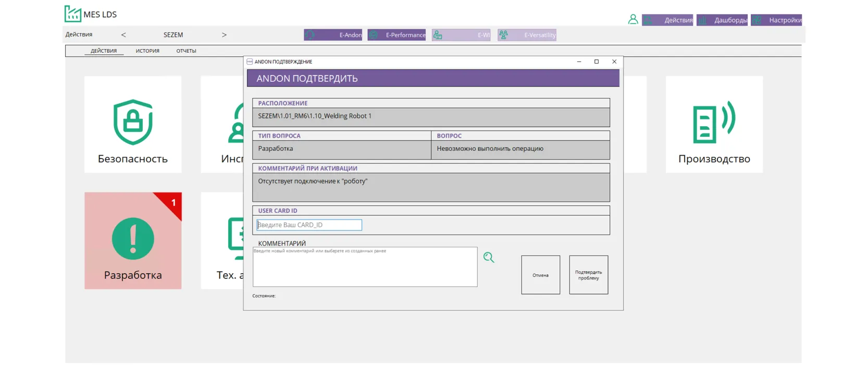Open Дашборды from top navigation
The image size is (868, 365).
722,20
